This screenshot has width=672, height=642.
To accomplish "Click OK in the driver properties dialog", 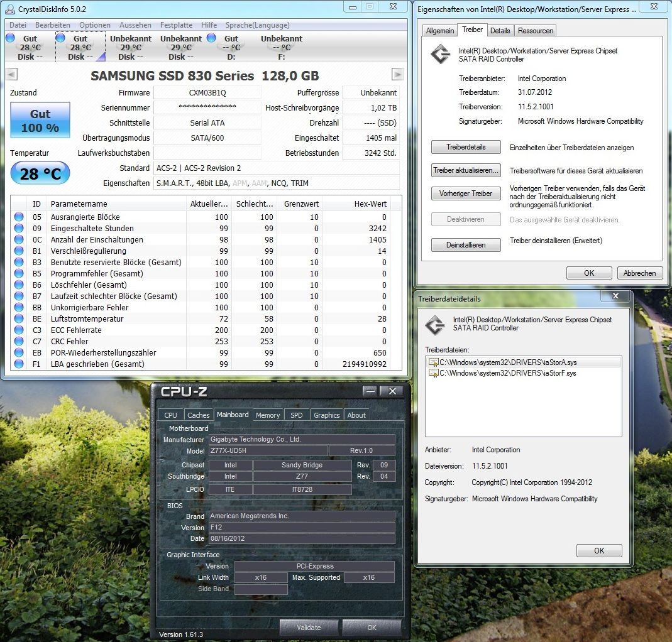I will [589, 273].
